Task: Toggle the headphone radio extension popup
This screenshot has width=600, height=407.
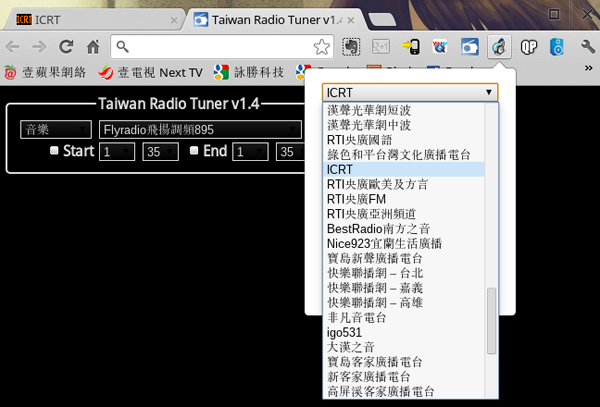Action: 499,47
